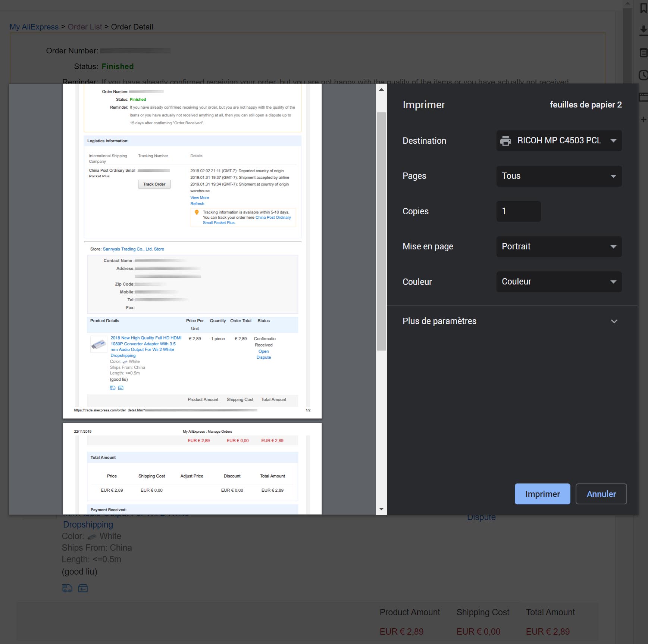
Task: Click the Annuler button
Action: coord(601,494)
